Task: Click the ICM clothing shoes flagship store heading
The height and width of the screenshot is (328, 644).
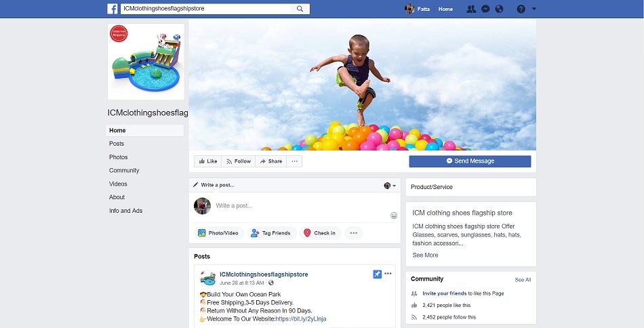Action: click(x=462, y=213)
